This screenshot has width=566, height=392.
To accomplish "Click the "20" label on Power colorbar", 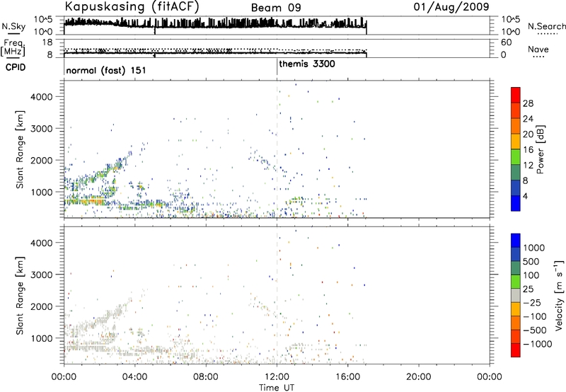I will pyautogui.click(x=528, y=134).
